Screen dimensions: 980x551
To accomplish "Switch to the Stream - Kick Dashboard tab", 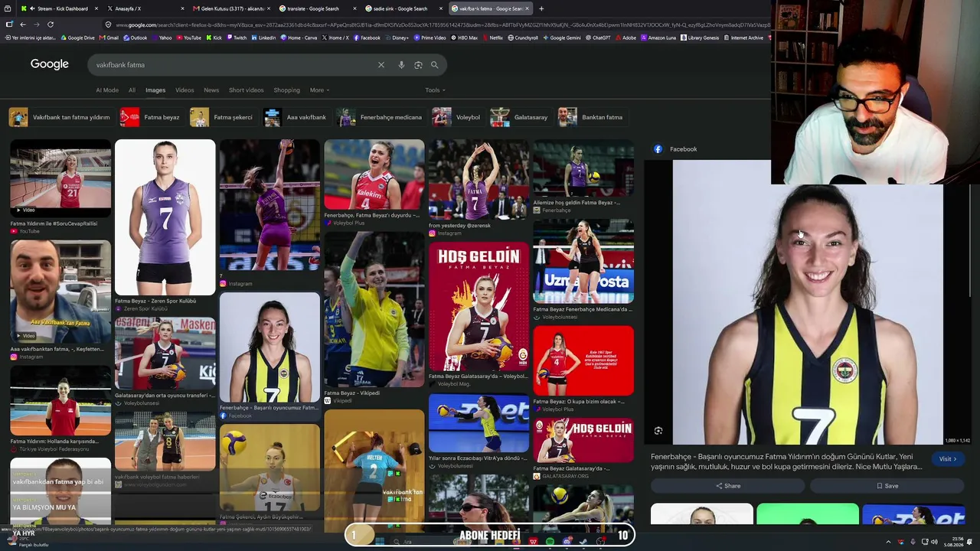I will [x=60, y=8].
